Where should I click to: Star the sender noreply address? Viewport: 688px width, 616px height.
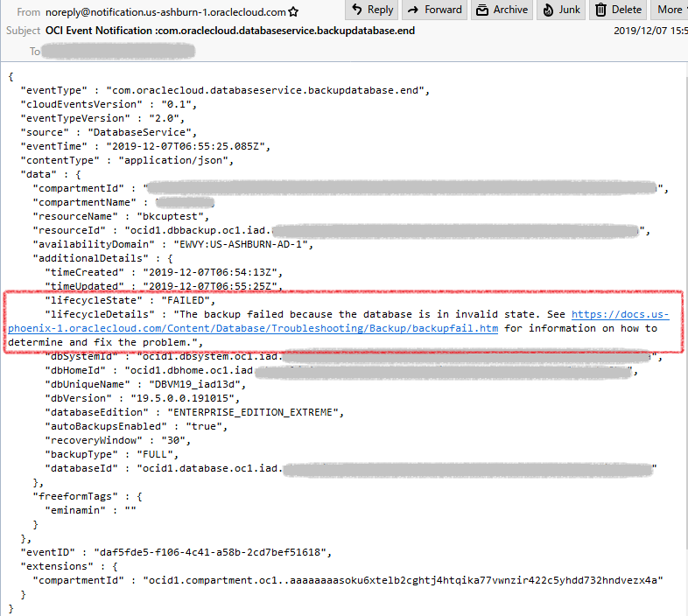(293, 12)
